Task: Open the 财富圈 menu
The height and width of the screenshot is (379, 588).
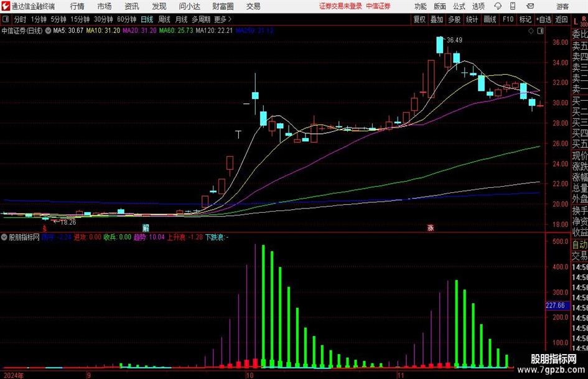Action: pos(223,6)
